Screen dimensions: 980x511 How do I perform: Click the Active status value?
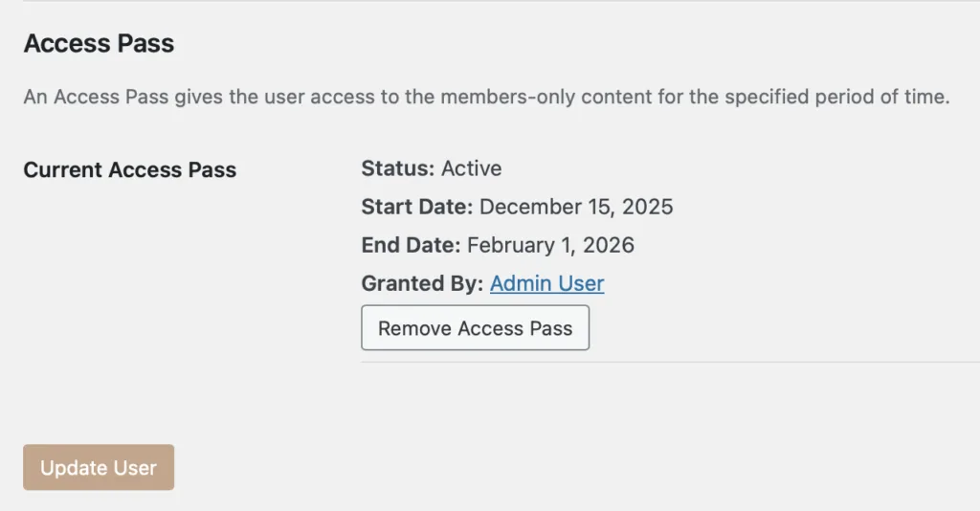tap(472, 169)
